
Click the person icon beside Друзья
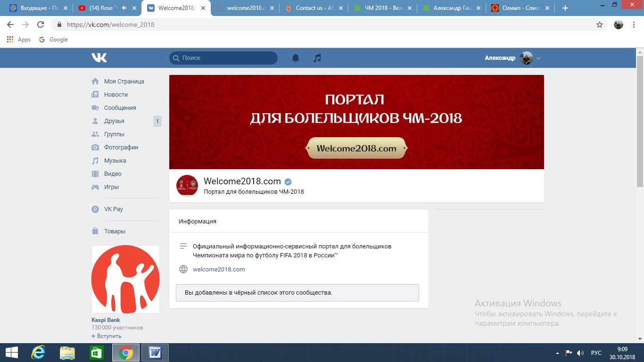click(95, 121)
